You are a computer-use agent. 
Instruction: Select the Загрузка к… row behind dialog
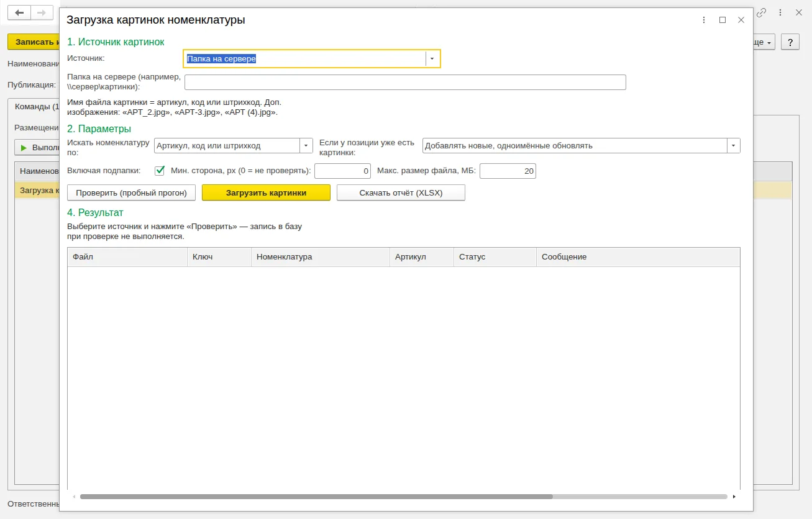tap(37, 190)
